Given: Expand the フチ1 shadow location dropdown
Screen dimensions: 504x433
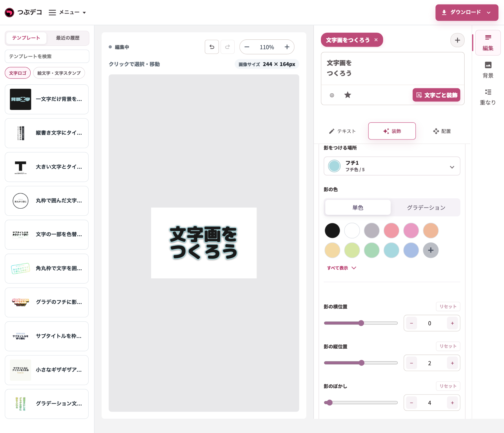Looking at the screenshot, I should point(392,166).
